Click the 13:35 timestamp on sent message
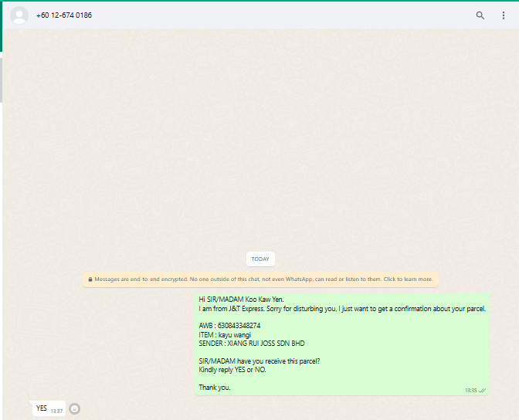Screen dimensions: 519x420 pos(470,391)
